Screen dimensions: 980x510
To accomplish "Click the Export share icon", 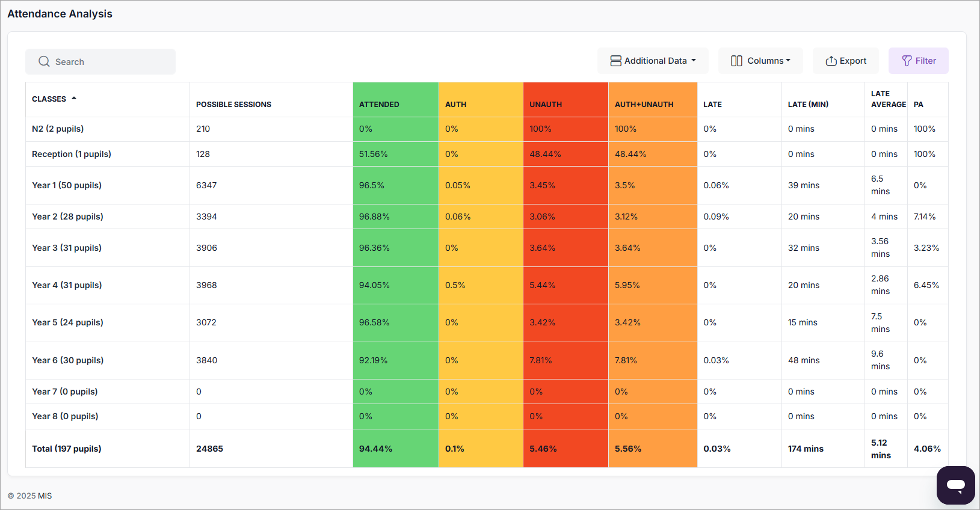I will pos(831,61).
